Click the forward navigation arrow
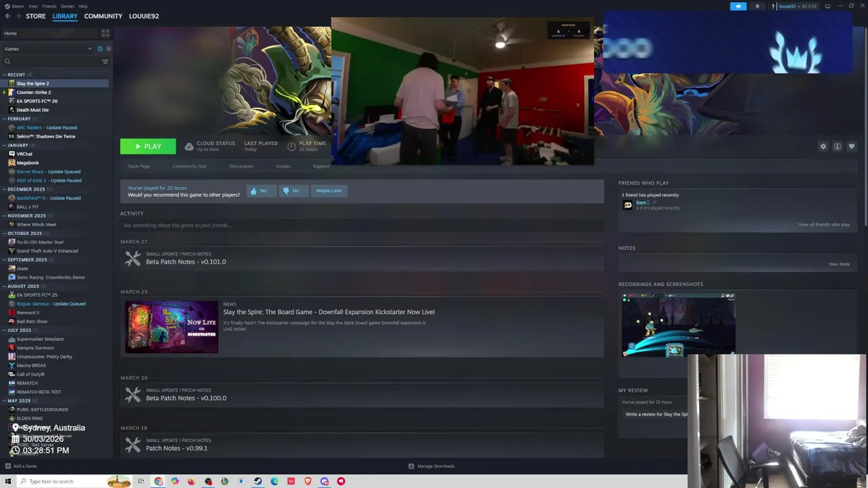Viewport: 868px width, 488px height. [x=18, y=16]
